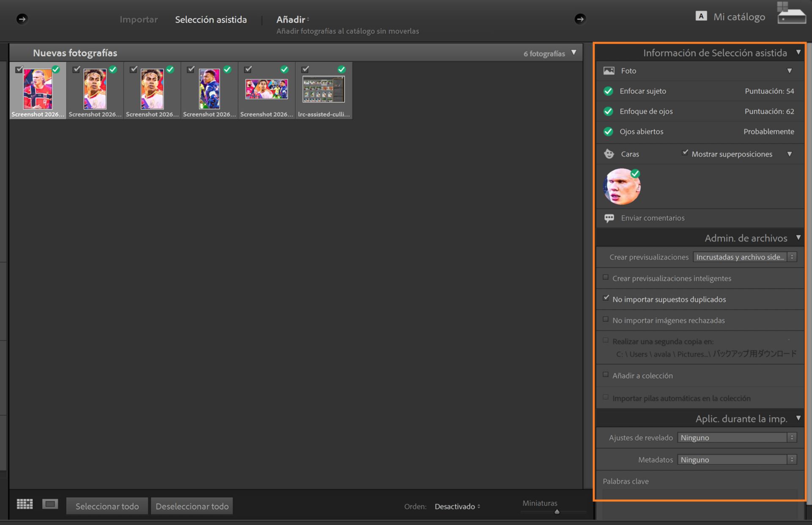The height and width of the screenshot is (525, 812).
Task: Open the Orden Desactivado dropdown
Action: click(x=457, y=506)
